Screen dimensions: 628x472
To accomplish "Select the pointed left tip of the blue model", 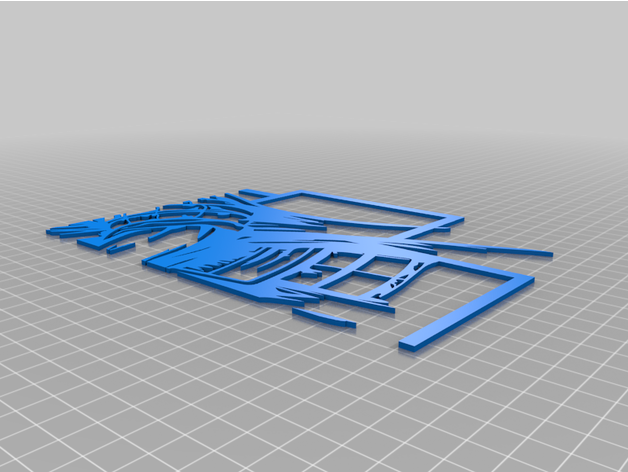I will coord(52,232).
